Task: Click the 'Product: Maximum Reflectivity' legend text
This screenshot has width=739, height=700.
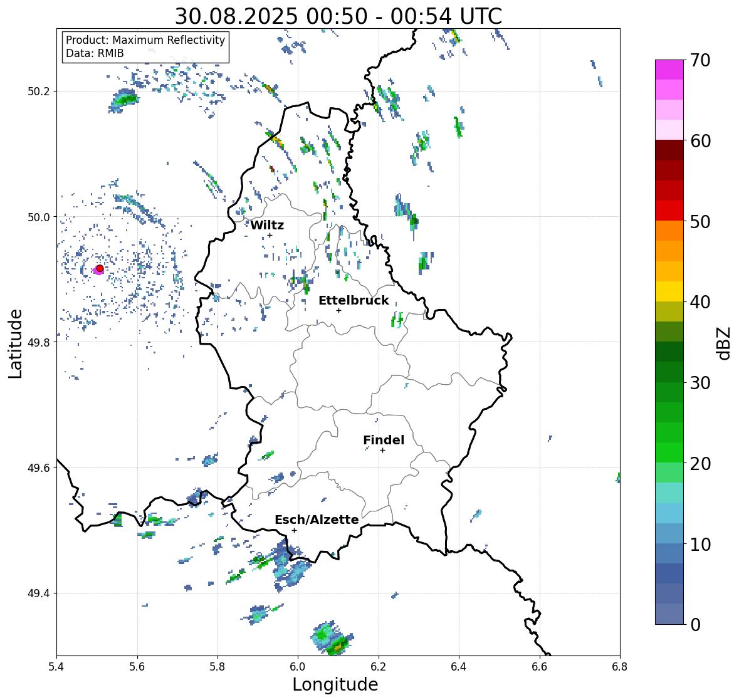Action: 145,40
